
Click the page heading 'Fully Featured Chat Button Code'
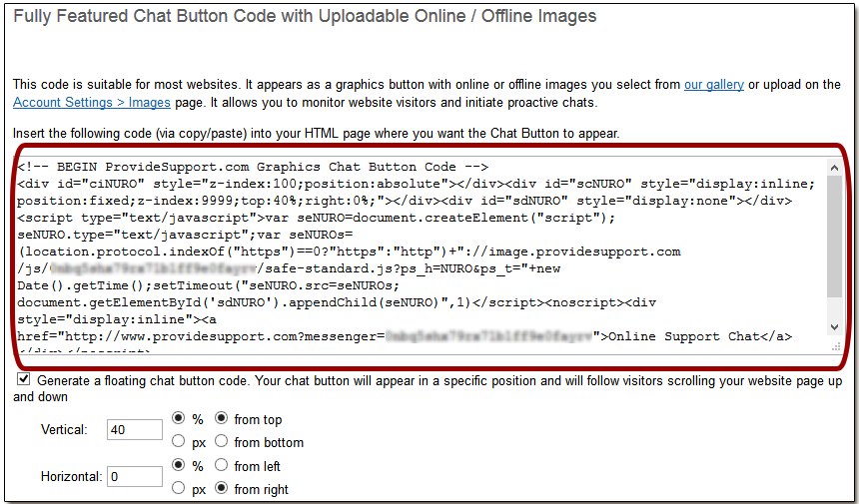coord(305,16)
